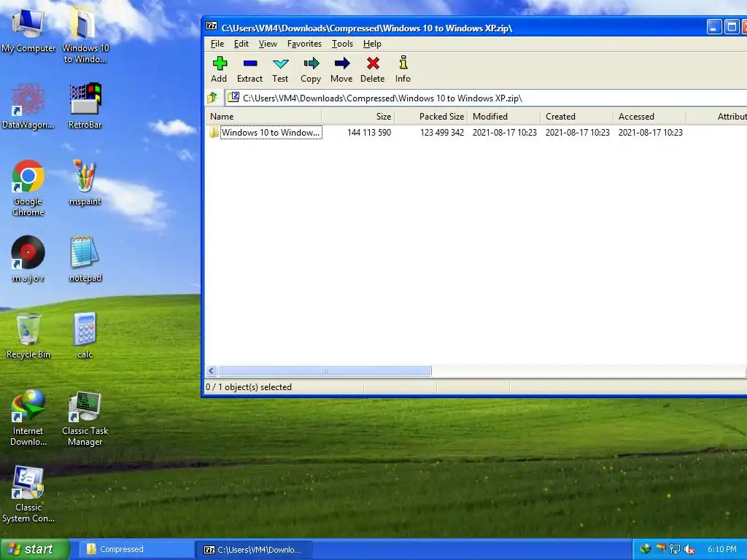Maximize the 7-Zip window
Viewport: 747px width, 560px height.
[x=731, y=27]
